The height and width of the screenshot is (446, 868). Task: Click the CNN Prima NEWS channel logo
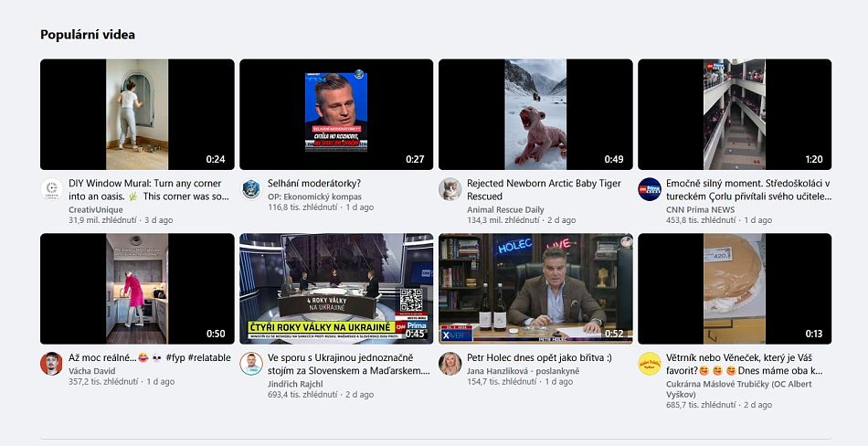(x=649, y=189)
